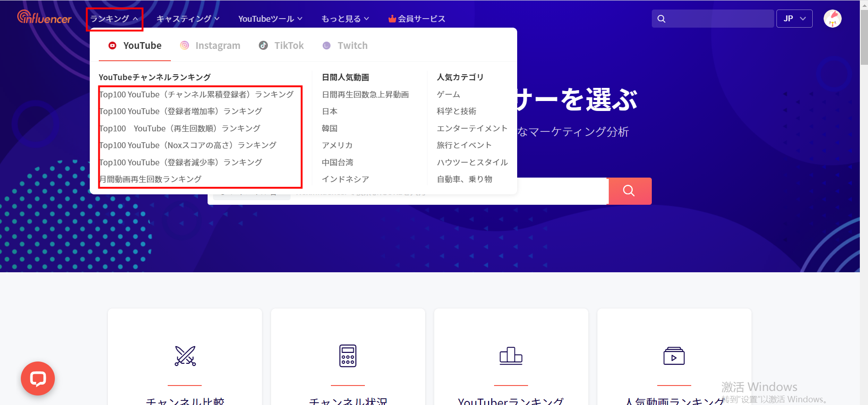This screenshot has height=405, width=868.
Task: Click the crossed swords channel compare icon
Action: (185, 356)
